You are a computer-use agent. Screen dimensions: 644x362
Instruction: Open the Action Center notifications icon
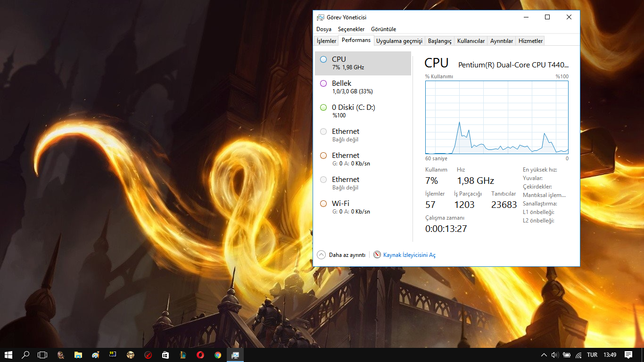pyautogui.click(x=628, y=355)
